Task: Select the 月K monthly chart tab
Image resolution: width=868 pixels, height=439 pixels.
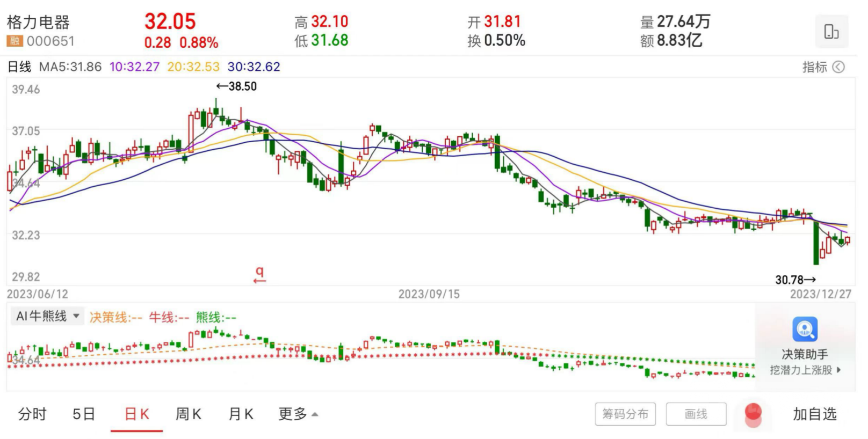Action: pos(241,414)
